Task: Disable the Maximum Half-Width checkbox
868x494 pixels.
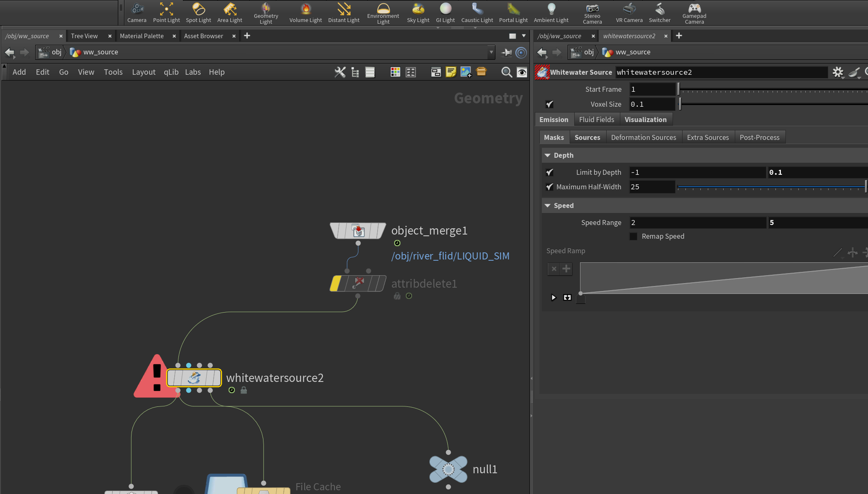Action: coord(550,187)
